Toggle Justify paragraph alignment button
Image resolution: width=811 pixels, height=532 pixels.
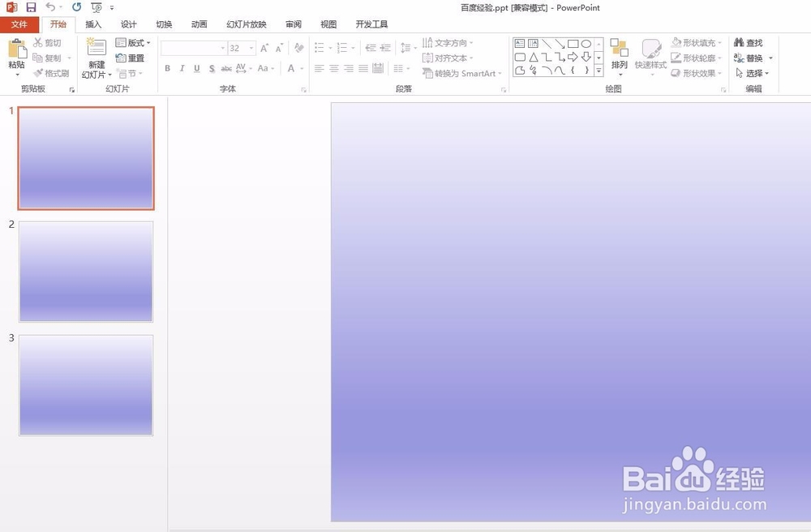[x=363, y=68]
